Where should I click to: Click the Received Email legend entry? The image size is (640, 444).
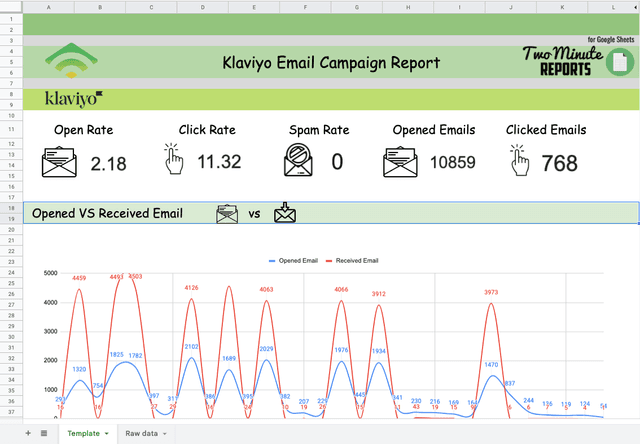352,260
